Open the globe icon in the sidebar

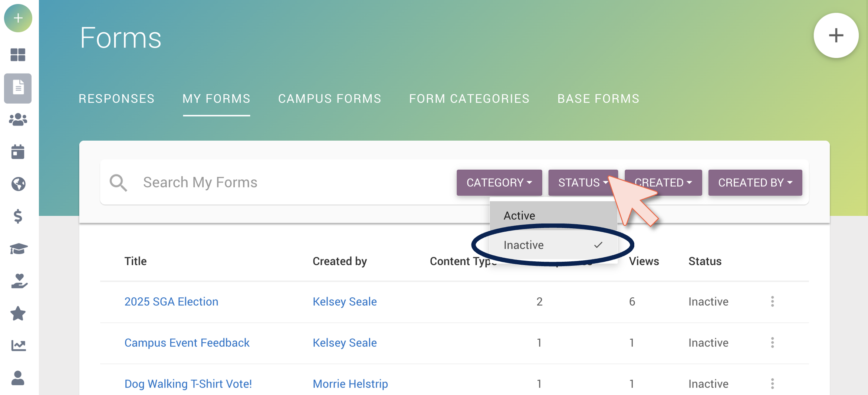tap(18, 184)
